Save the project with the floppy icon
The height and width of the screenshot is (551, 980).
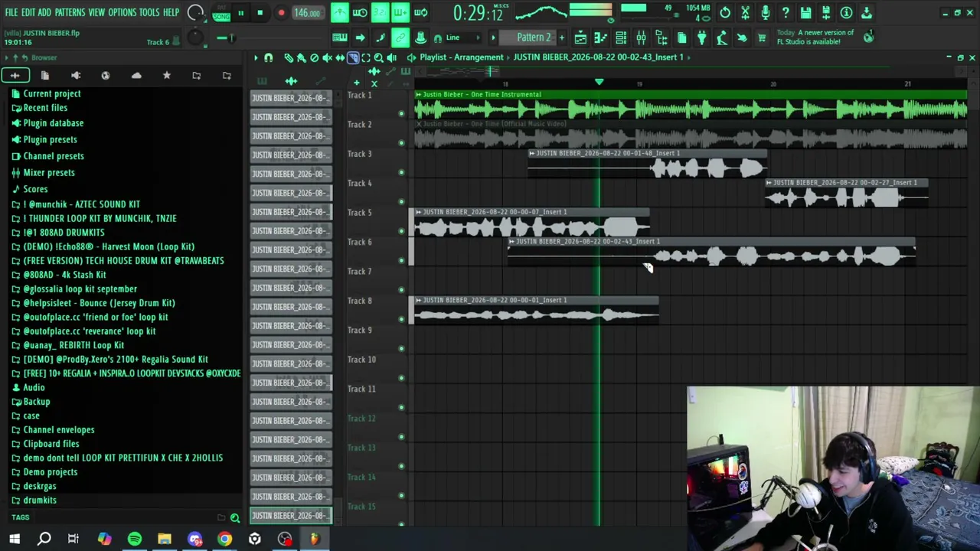pos(805,13)
